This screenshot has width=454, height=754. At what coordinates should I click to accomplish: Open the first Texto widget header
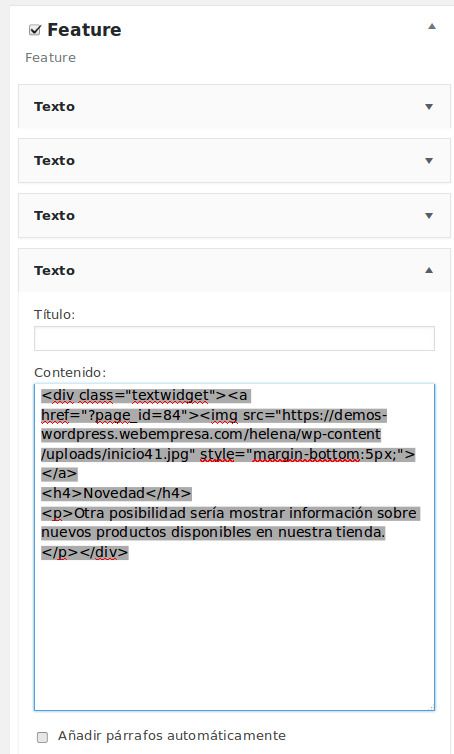click(234, 106)
